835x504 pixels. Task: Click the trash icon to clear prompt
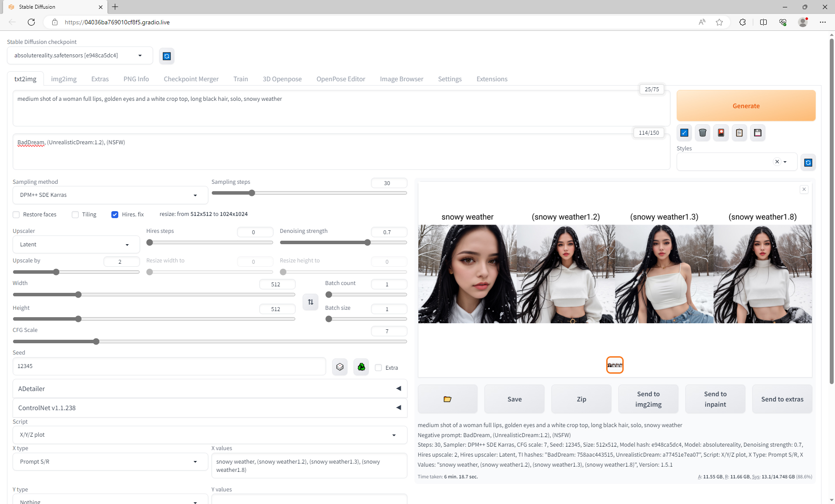[702, 133]
